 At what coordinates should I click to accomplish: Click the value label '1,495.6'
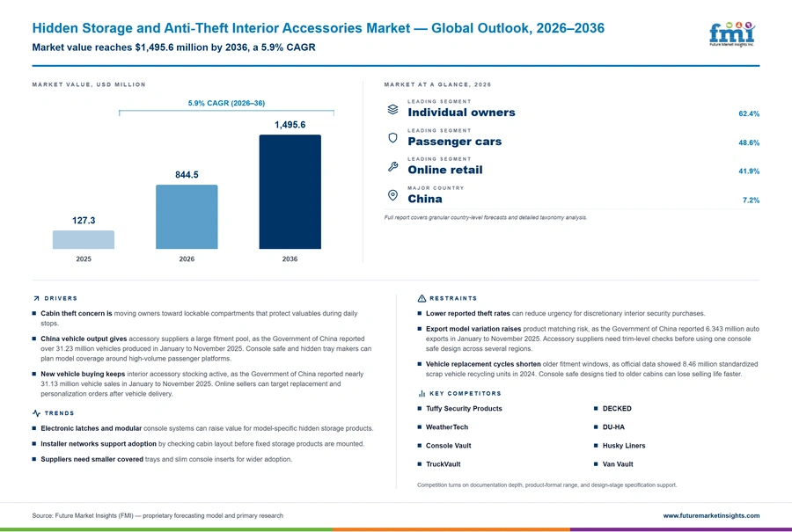(290, 125)
